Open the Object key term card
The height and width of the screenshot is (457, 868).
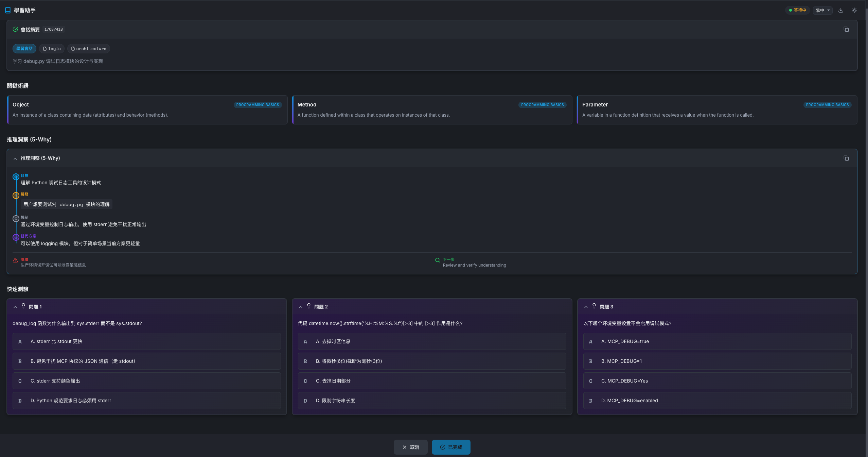pos(147,110)
